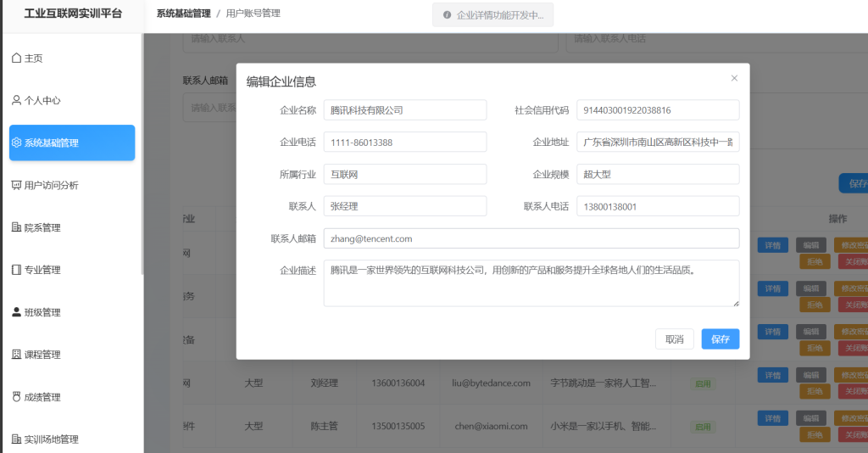Viewport: 868px width, 453px height.
Task: Click the gear icon beside 系统基础管理
Action: pyautogui.click(x=16, y=143)
